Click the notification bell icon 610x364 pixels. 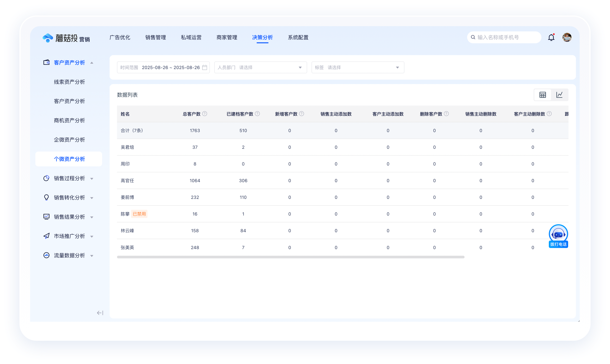[551, 38]
